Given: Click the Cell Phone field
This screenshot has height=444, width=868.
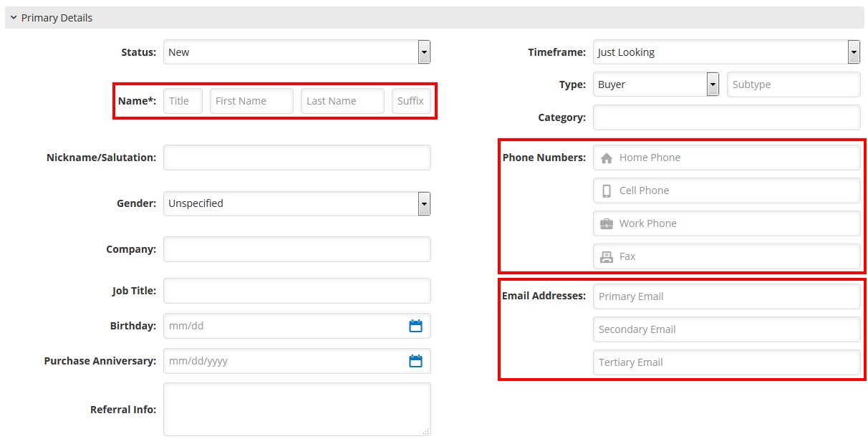Looking at the screenshot, I should pyautogui.click(x=727, y=190).
